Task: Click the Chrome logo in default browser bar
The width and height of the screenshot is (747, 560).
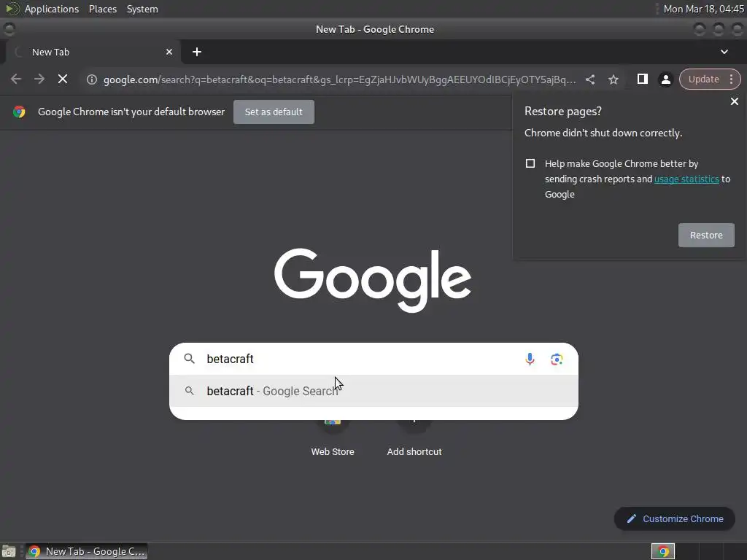Action: coord(19,112)
